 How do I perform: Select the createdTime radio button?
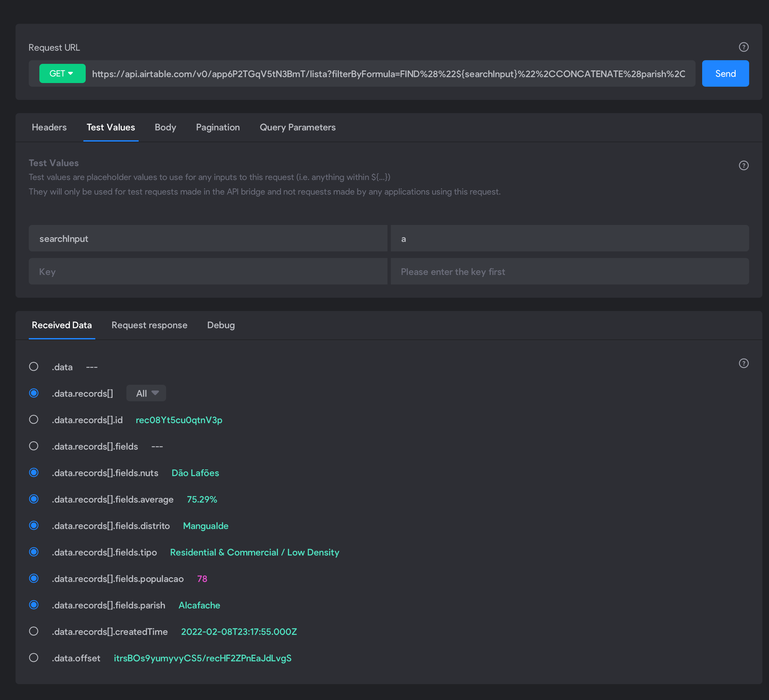(33, 632)
